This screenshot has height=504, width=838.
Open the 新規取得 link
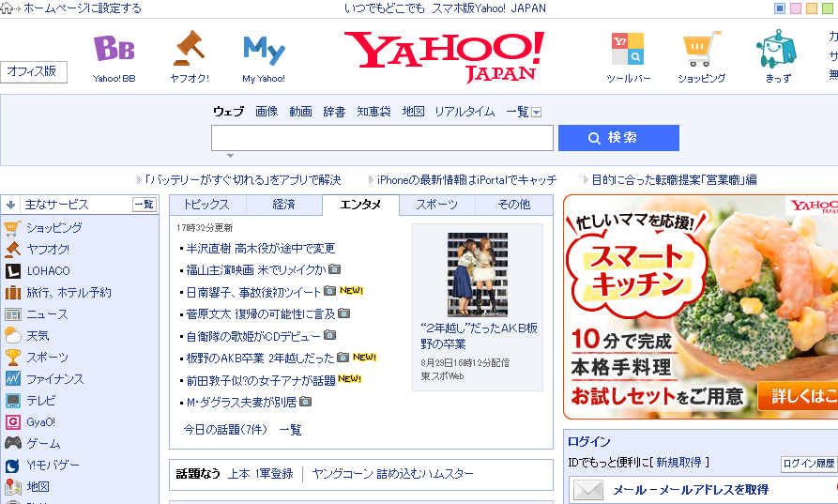(x=678, y=463)
